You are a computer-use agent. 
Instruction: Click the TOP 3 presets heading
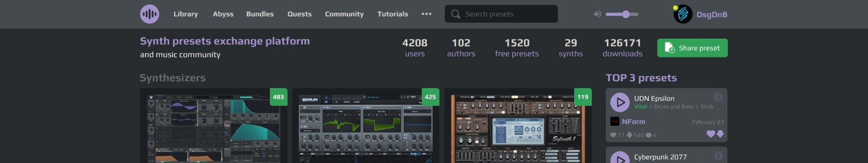[x=641, y=78]
